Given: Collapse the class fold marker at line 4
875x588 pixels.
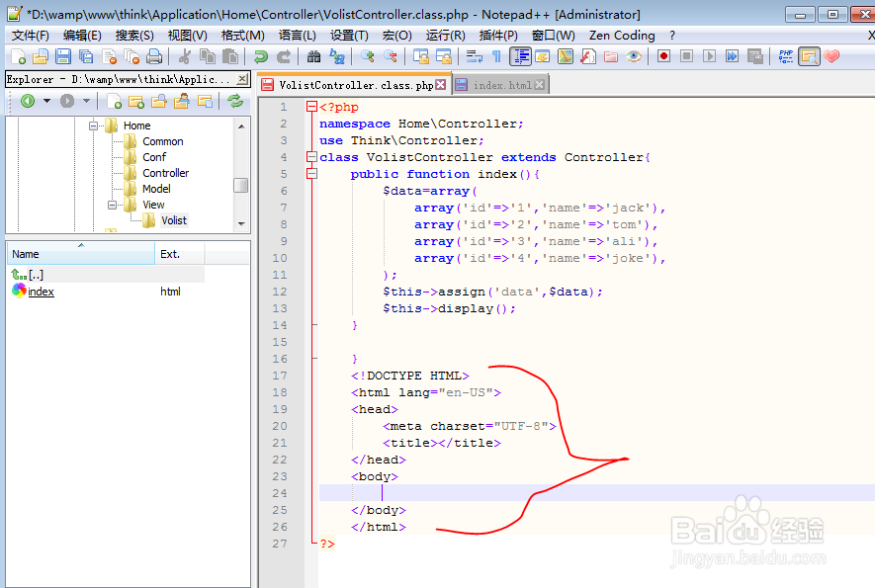Looking at the screenshot, I should 312,157.
